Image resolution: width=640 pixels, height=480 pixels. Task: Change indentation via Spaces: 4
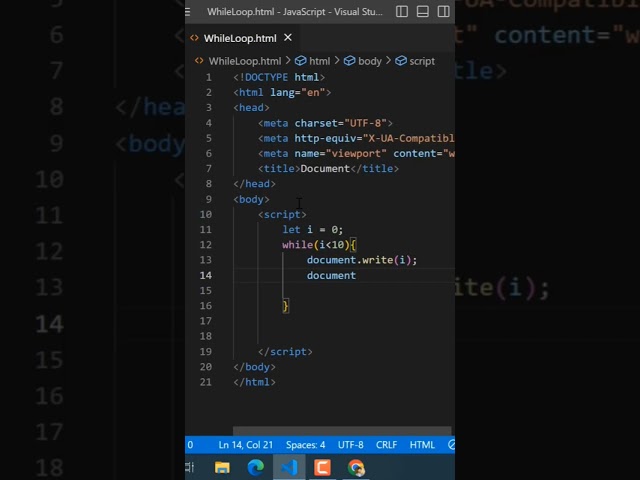click(305, 445)
